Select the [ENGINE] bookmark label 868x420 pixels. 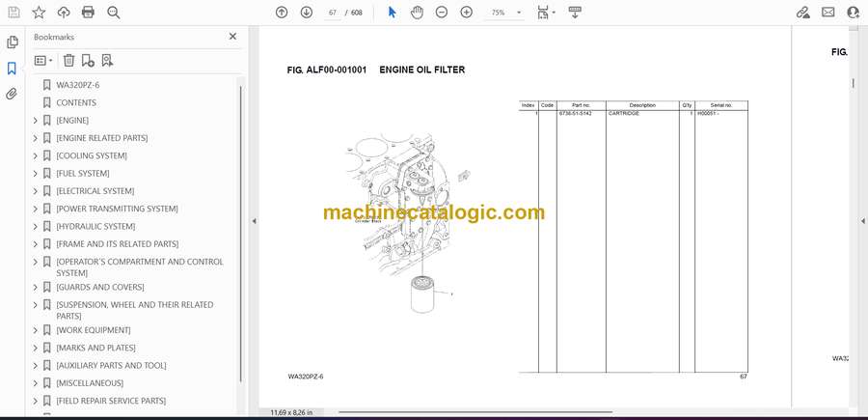pos(72,121)
